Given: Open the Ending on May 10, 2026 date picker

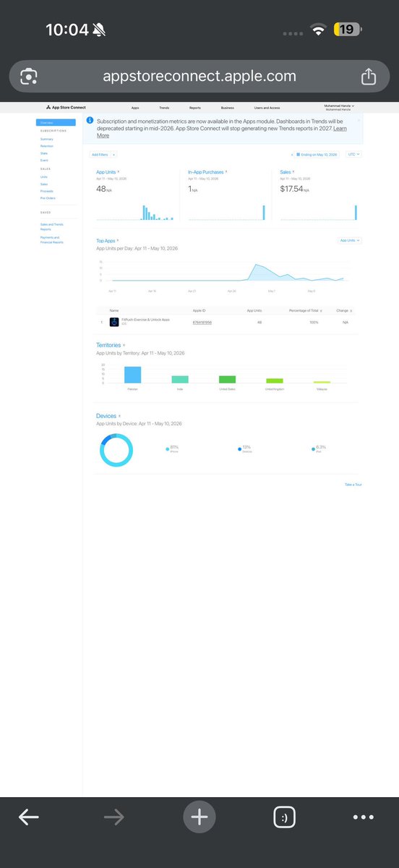Looking at the screenshot, I should 316,154.
